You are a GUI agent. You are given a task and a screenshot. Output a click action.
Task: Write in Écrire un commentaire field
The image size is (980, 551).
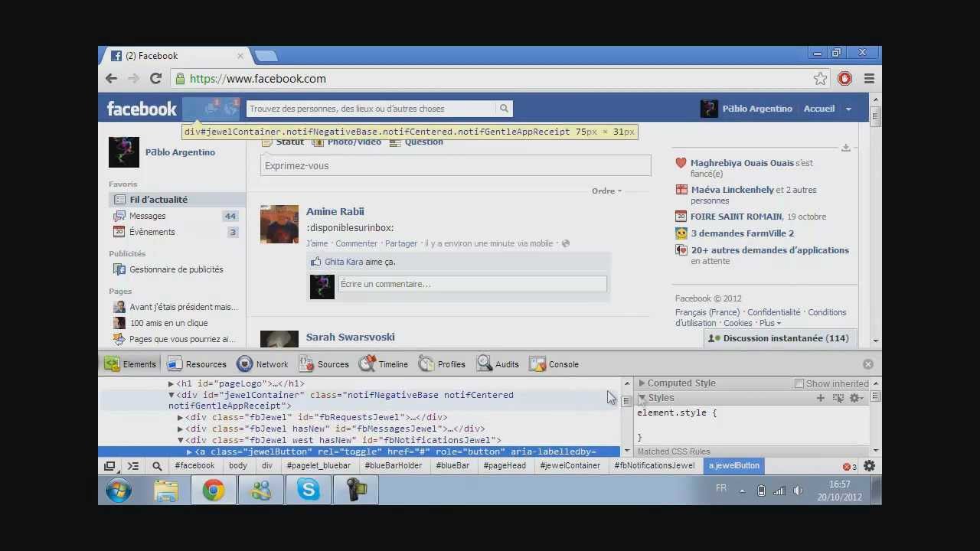pyautogui.click(x=472, y=284)
